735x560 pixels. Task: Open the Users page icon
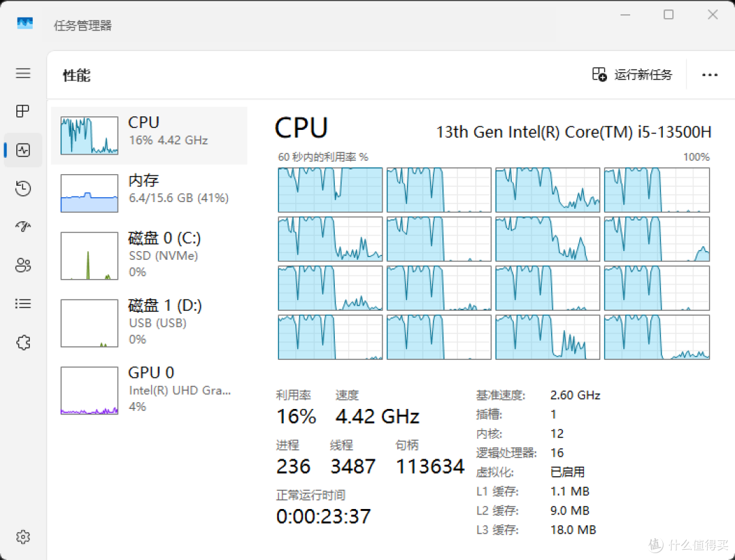[23, 265]
